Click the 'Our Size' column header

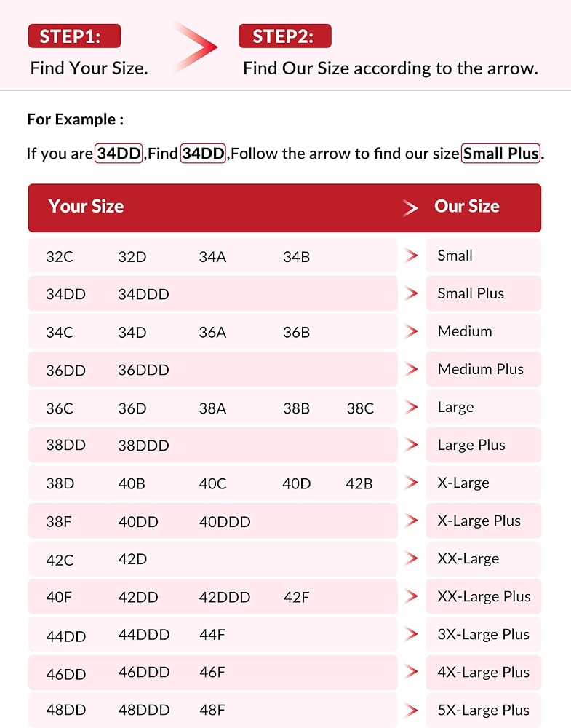[466, 207]
